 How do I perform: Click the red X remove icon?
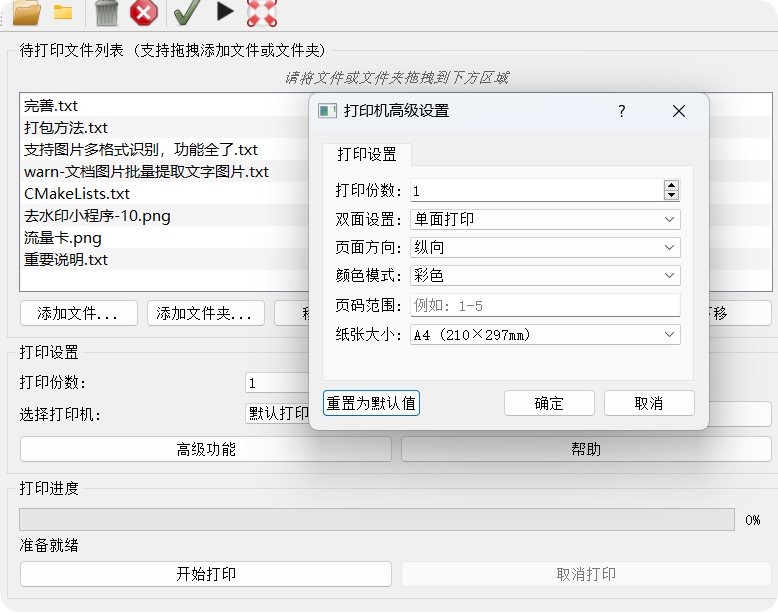(x=144, y=12)
